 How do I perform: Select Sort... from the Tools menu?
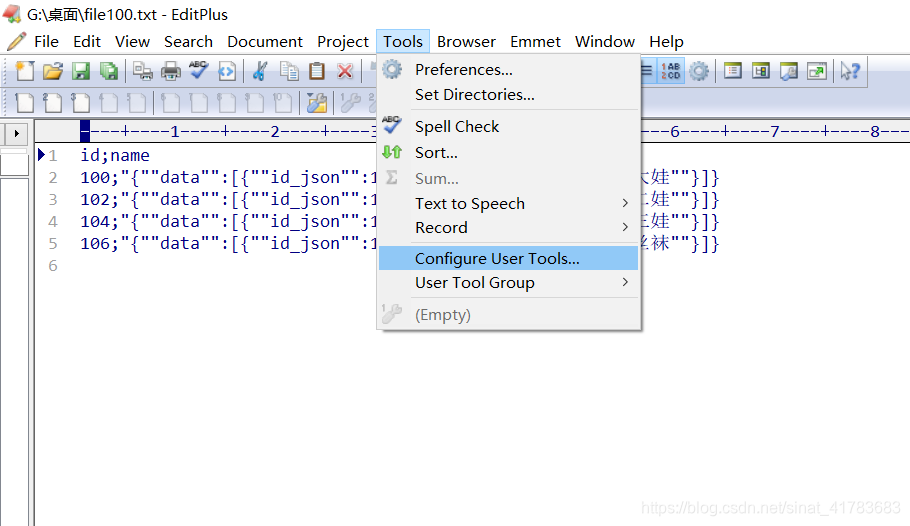pyautogui.click(x=508, y=153)
